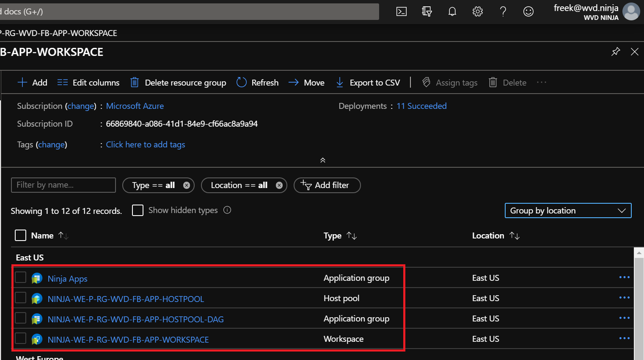Image resolution: width=644 pixels, height=360 pixels.
Task: Open the Ninja Apps resource link
Action: pyautogui.click(x=67, y=279)
